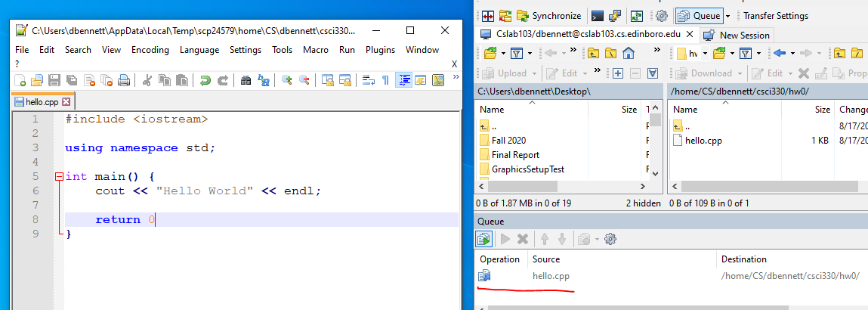Open the New Session tab
868x310 pixels.
pyautogui.click(x=737, y=35)
